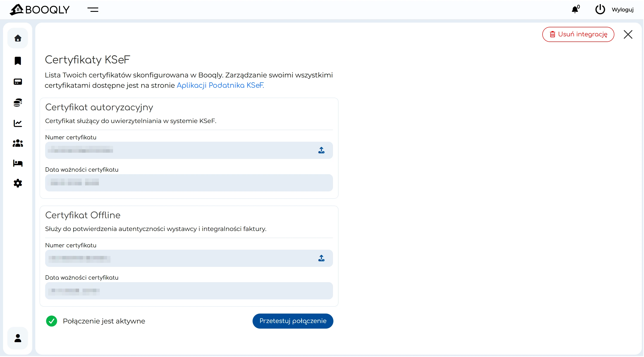Open the bookmark reservations sidebar icon
Image resolution: width=644 pixels, height=357 pixels.
(18, 61)
